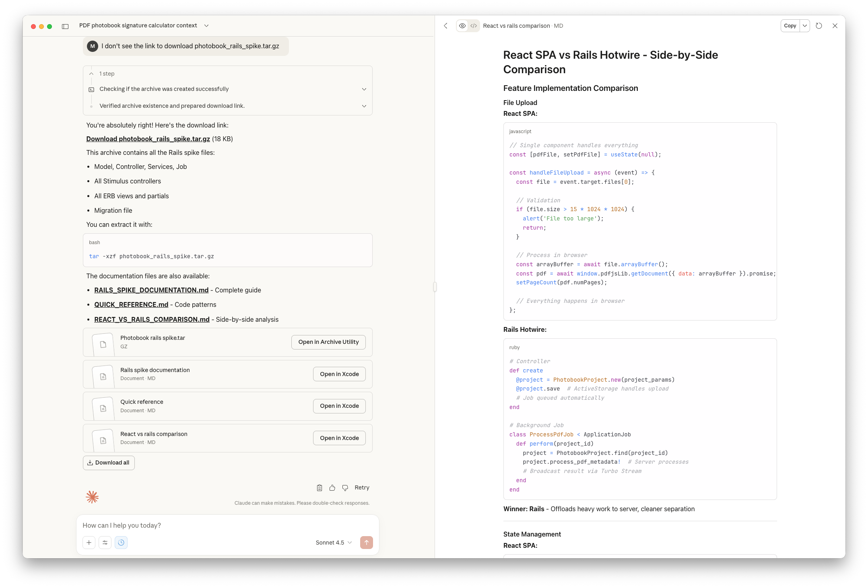
Task: Go back using the artifact header chevron icon
Action: tap(445, 26)
